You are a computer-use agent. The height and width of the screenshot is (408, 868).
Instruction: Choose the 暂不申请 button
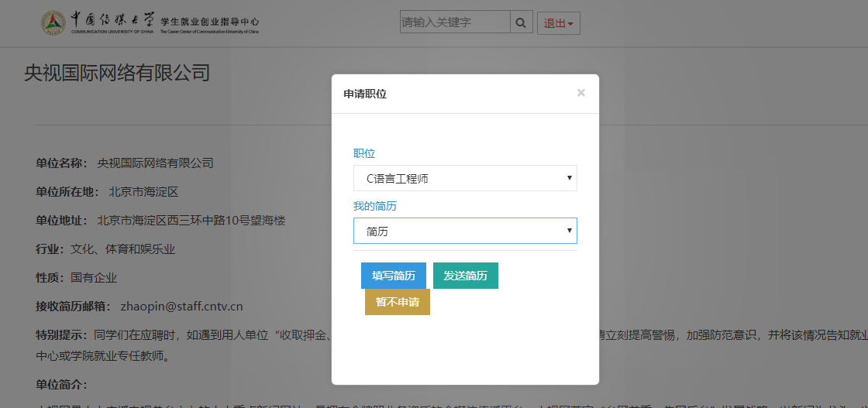tap(397, 302)
